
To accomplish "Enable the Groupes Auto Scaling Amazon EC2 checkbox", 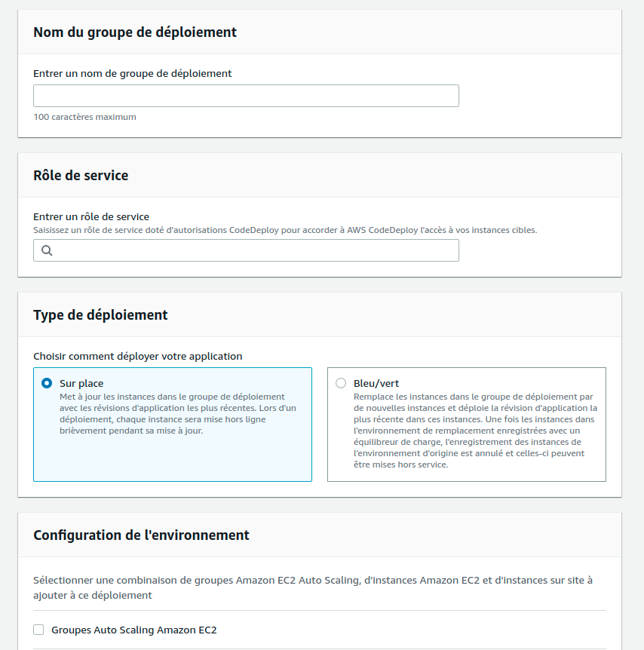I will [x=39, y=630].
